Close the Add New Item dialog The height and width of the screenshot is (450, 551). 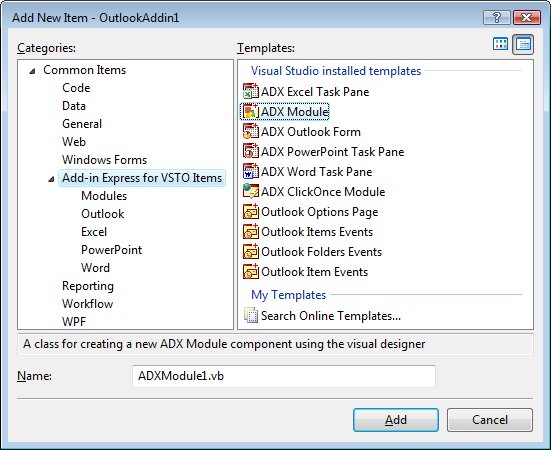tap(526, 17)
